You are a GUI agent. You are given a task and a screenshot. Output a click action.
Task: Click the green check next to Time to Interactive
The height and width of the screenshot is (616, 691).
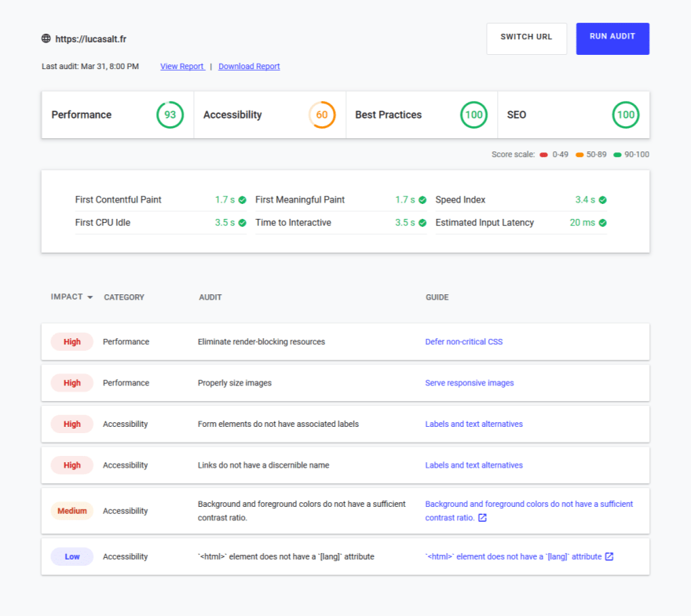422,223
